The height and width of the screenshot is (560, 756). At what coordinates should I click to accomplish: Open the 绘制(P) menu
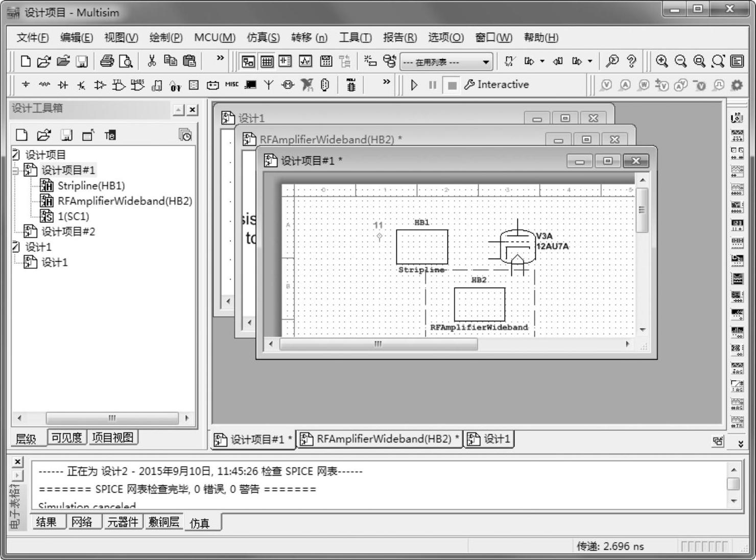pyautogui.click(x=166, y=37)
